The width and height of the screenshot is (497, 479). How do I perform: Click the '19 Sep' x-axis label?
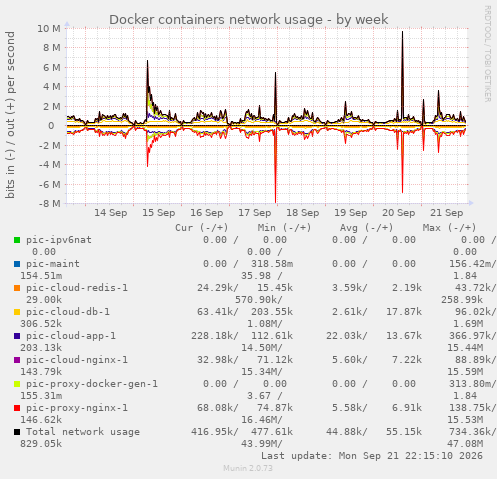(x=351, y=213)
